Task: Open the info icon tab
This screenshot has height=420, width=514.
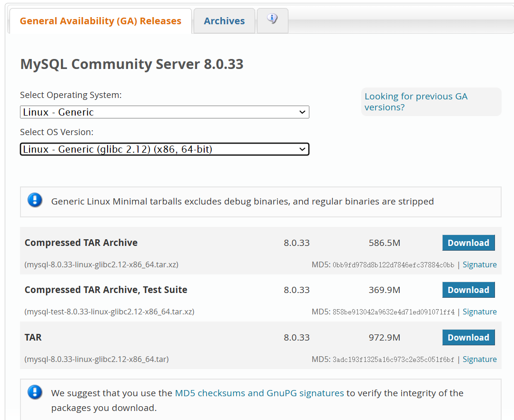Action: (272, 20)
